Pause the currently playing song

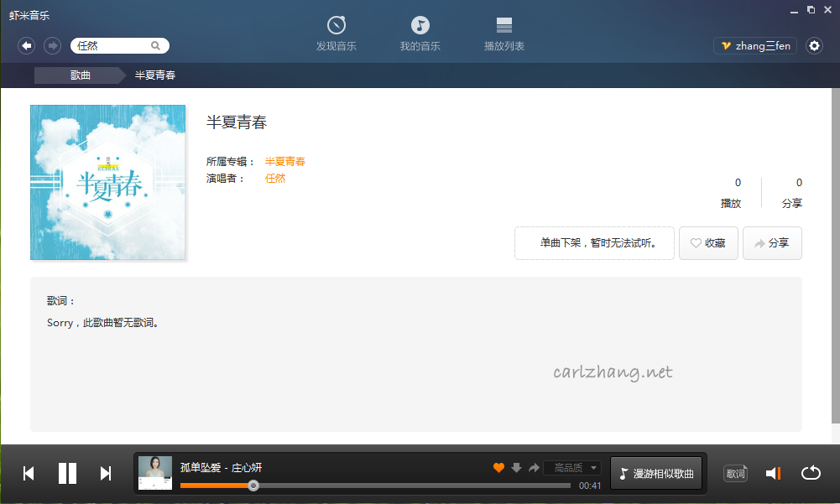[68, 474]
